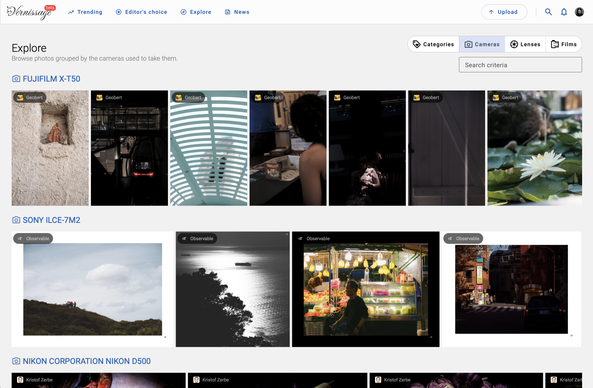Click Observable badge on city street photo
Image resolution: width=593 pixels, height=388 pixels.
coord(463,239)
